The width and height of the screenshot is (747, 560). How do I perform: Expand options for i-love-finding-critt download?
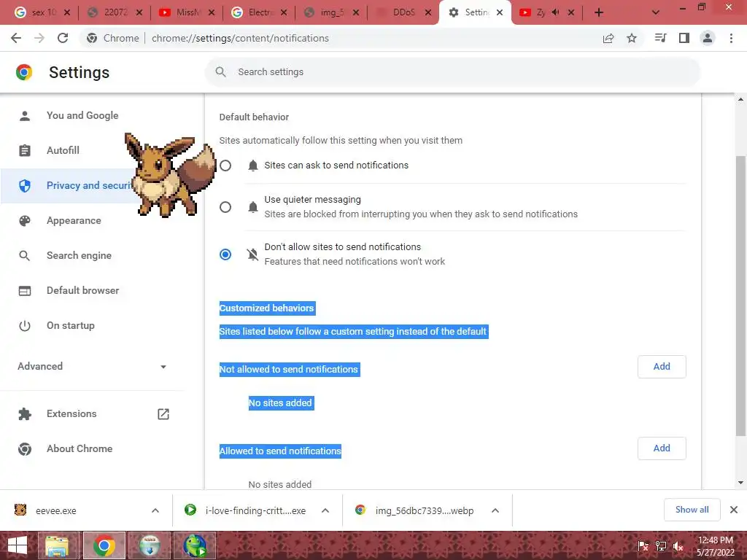tap(325, 510)
